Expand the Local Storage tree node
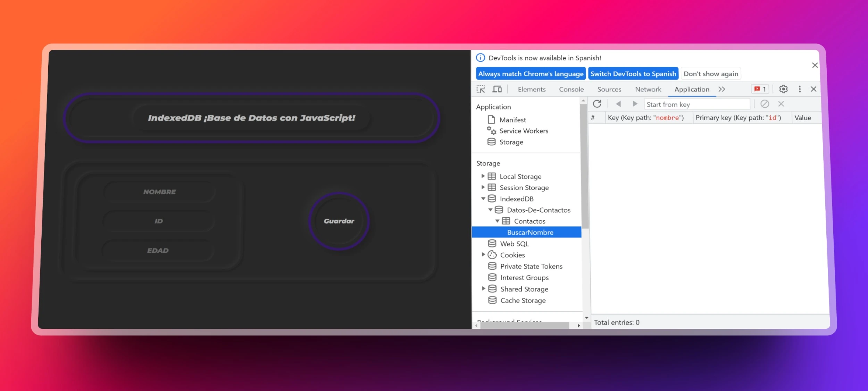 tap(483, 176)
